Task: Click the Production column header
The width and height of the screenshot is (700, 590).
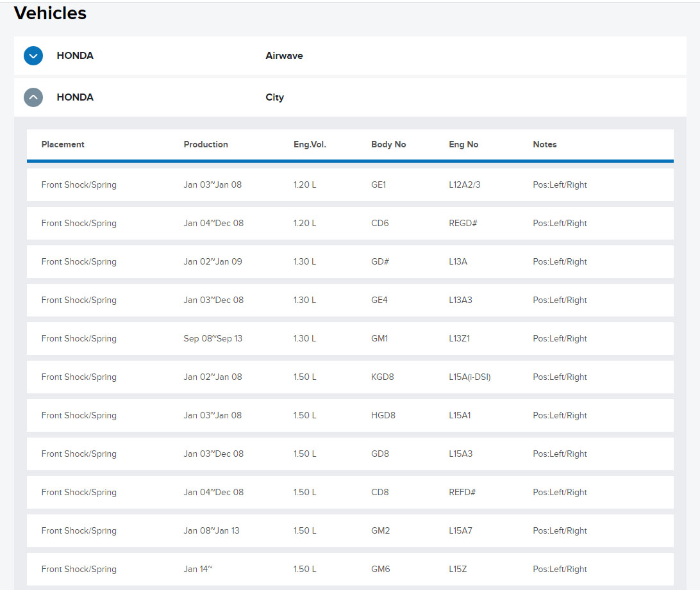Action: 206,144
